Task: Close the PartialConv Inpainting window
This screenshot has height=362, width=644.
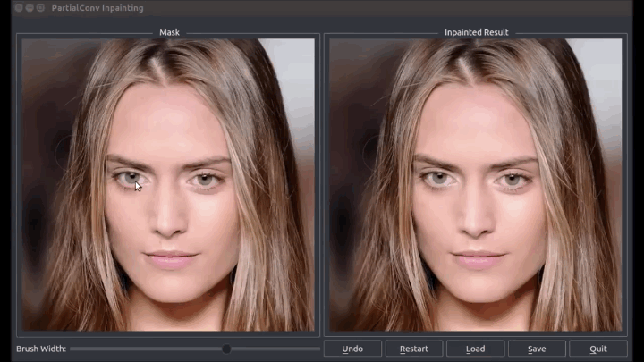Action: coord(19,7)
